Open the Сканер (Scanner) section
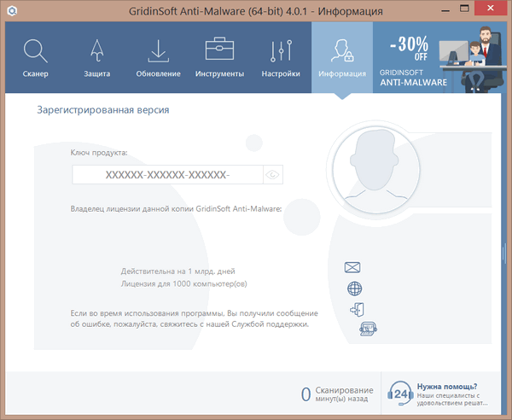Screen dimensions: 512x420 click(x=35, y=57)
